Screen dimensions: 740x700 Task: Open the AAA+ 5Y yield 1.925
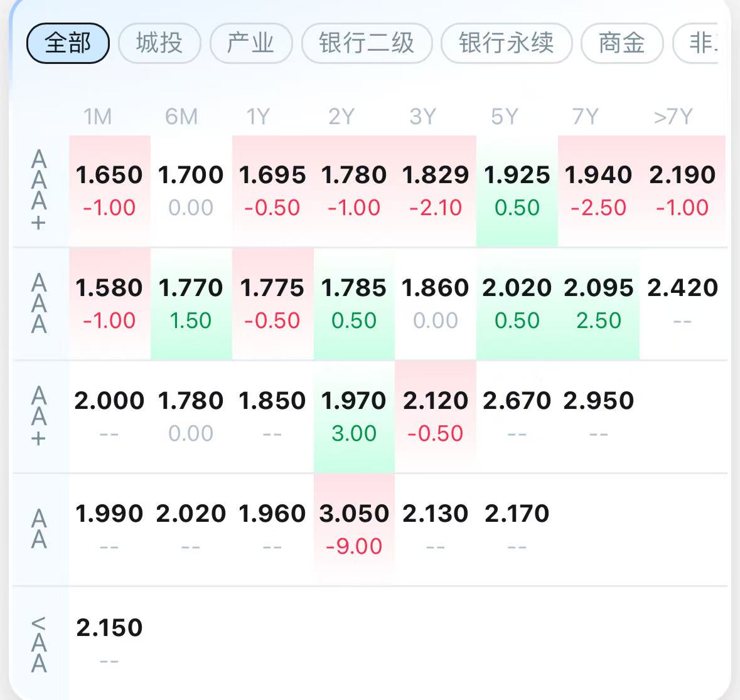click(x=517, y=191)
